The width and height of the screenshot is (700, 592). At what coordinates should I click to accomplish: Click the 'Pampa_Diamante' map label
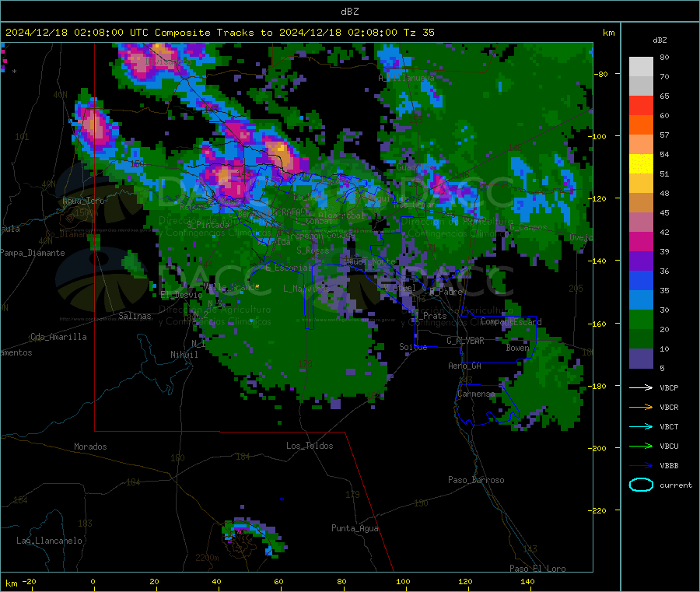(x=32, y=253)
